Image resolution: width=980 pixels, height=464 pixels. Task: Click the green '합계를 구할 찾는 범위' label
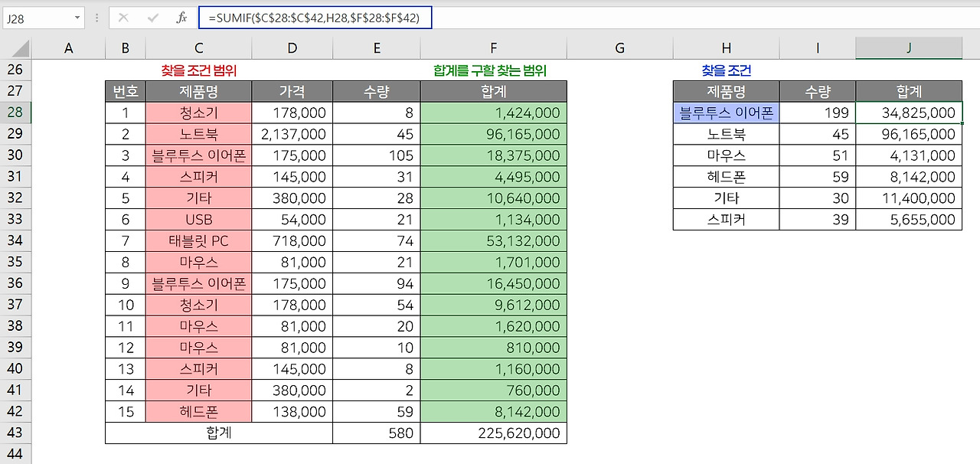coord(490,70)
